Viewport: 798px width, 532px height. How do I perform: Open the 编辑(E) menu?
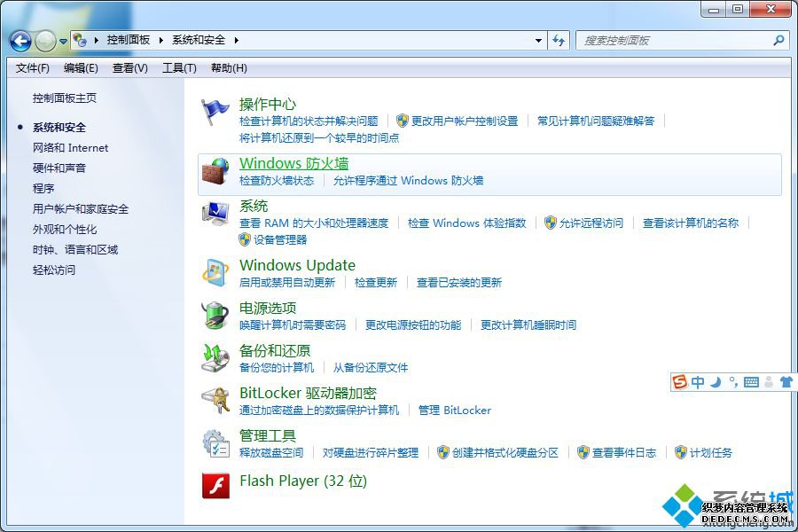point(81,68)
